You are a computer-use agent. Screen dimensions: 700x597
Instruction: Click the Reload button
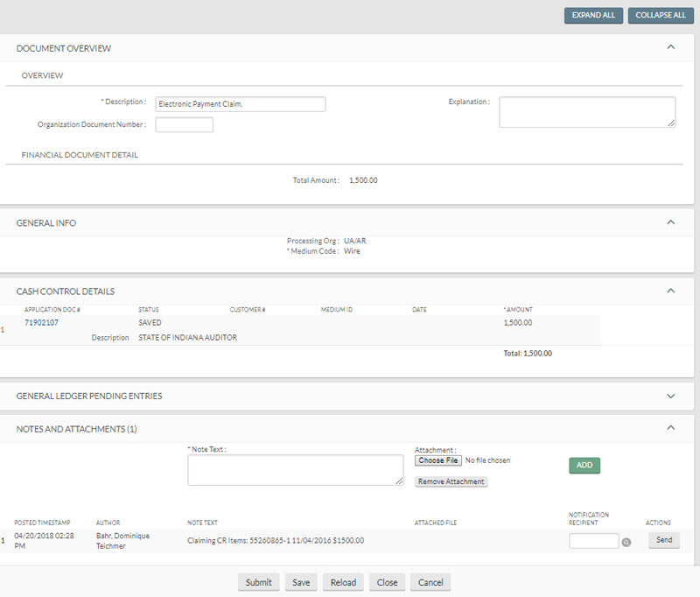(343, 582)
